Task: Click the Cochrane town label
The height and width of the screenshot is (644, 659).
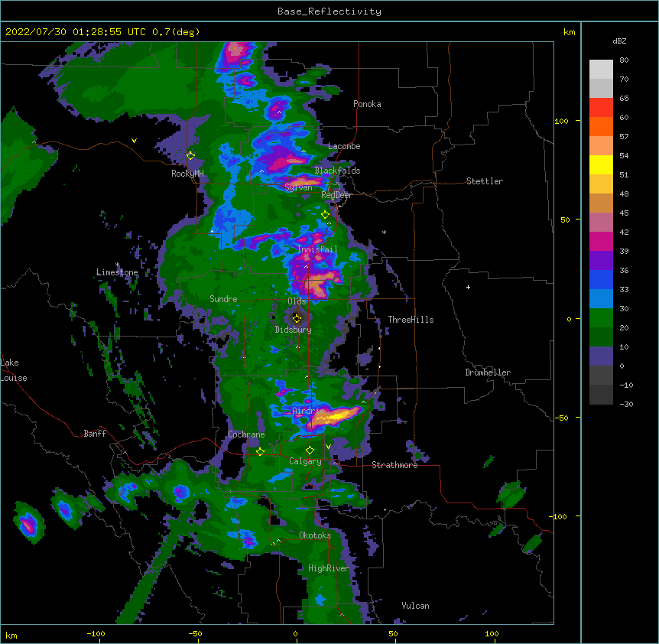Action: point(246,434)
